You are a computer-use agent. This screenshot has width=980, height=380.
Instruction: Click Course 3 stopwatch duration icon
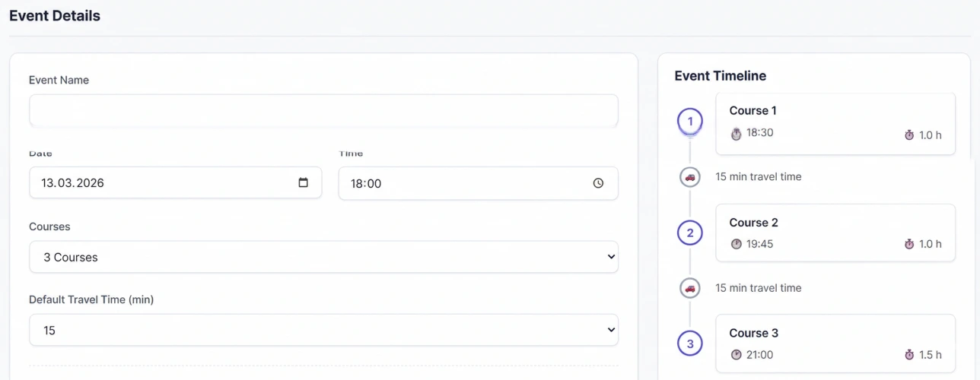pos(909,355)
